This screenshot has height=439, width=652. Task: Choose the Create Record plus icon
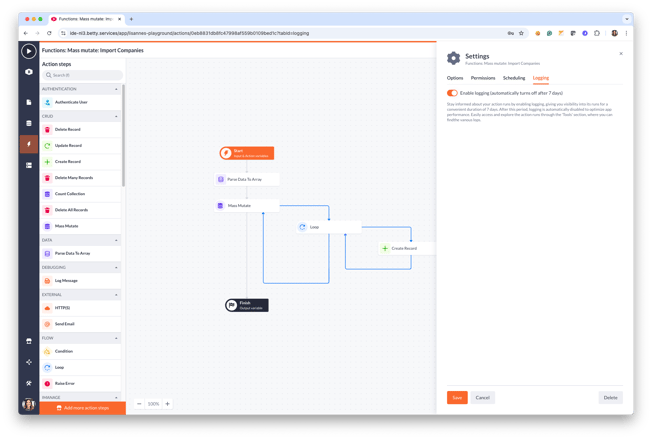[47, 161]
